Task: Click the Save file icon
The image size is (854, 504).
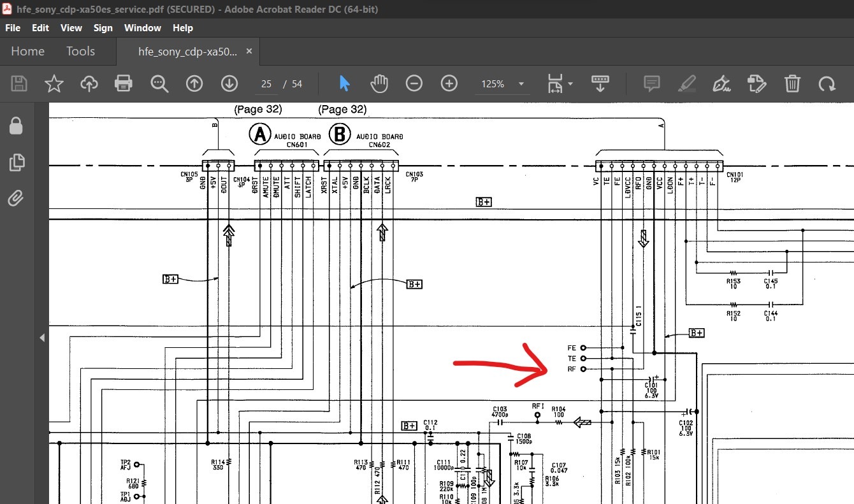Action: (x=19, y=83)
